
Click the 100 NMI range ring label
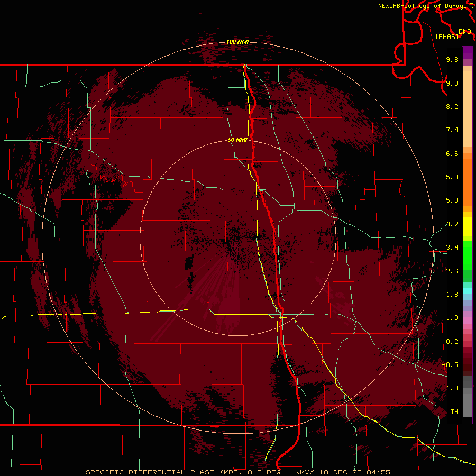pyautogui.click(x=237, y=42)
